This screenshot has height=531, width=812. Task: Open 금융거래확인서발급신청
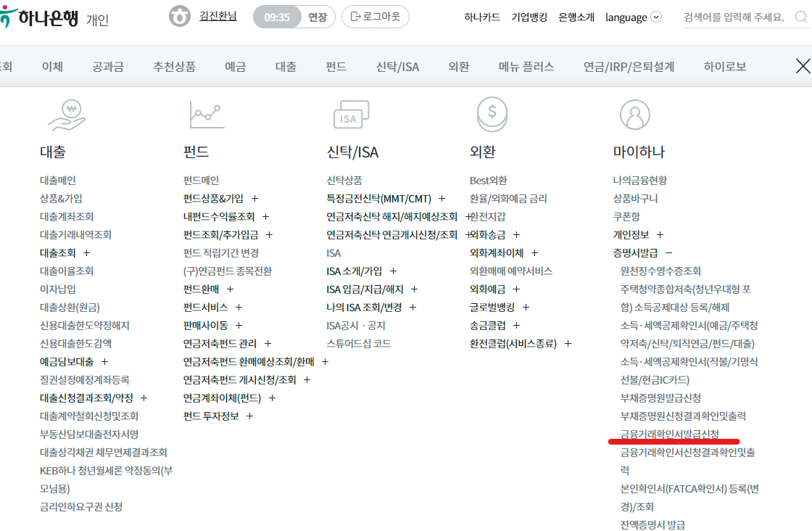pos(670,434)
